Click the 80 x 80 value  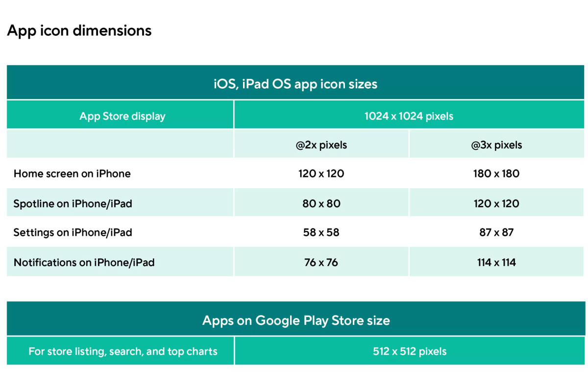321,203
